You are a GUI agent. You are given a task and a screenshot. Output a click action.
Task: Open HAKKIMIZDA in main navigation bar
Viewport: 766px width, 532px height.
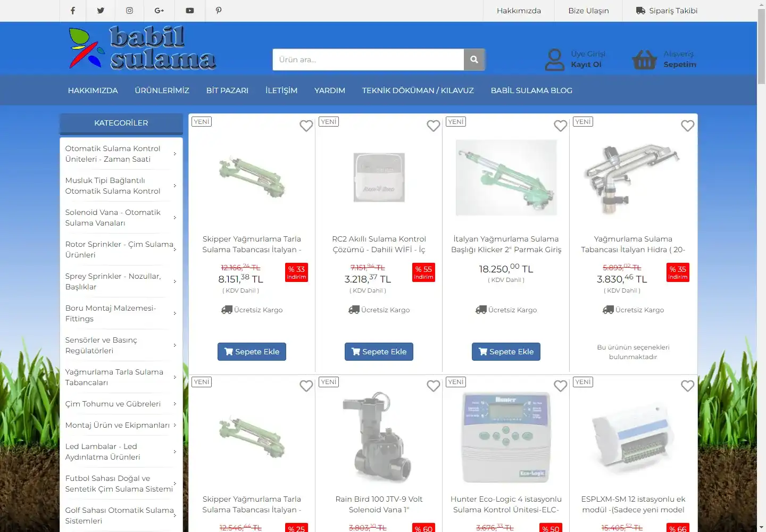[x=93, y=90]
